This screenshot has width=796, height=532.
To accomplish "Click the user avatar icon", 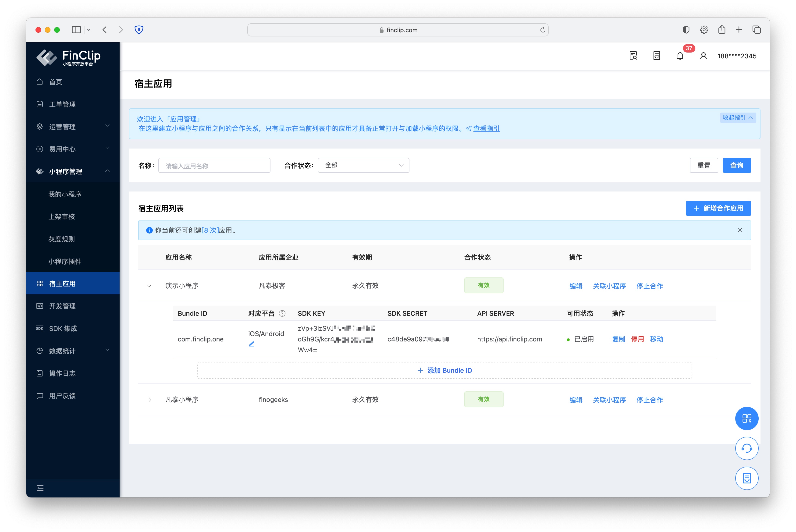I will [x=703, y=56].
